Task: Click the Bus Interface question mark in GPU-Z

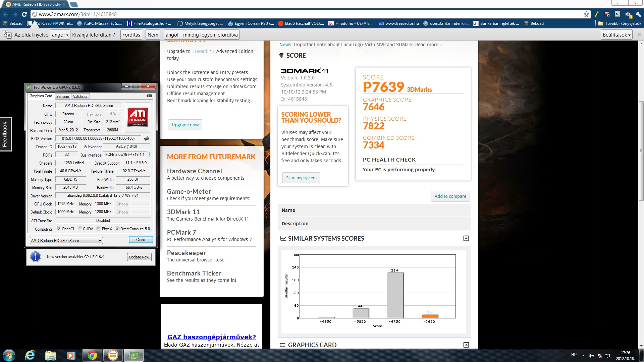Action: coord(149,155)
